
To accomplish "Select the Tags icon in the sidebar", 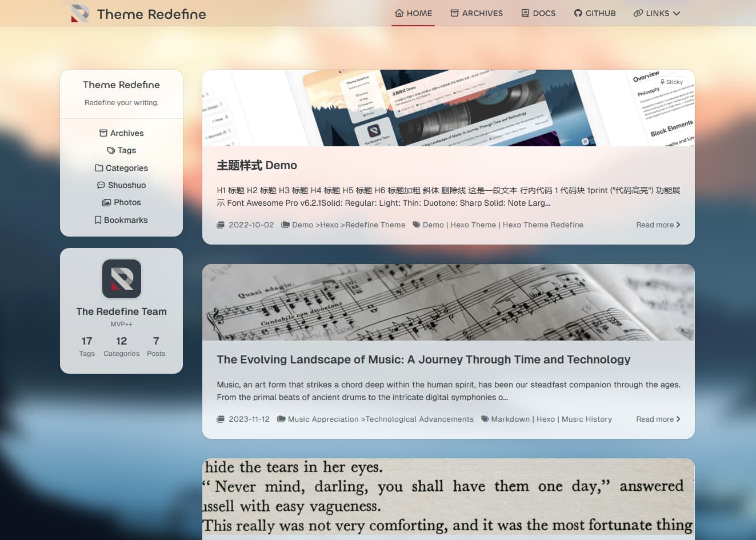I will 111,150.
